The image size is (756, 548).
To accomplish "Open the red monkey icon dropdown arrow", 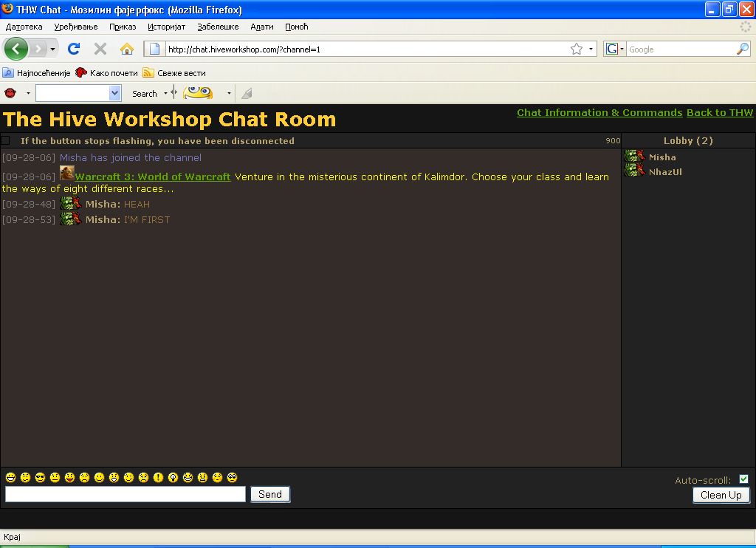I will tap(28, 93).
